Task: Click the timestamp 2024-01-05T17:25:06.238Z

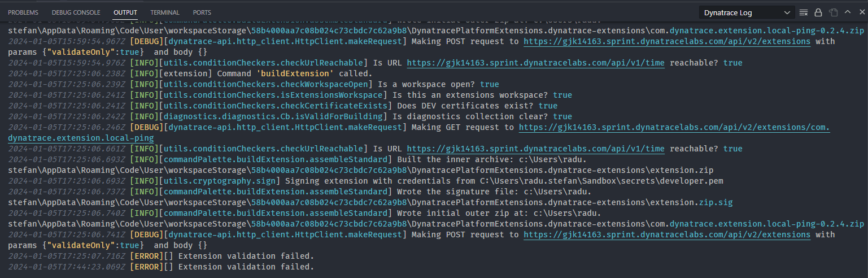Action: pyautogui.click(x=67, y=73)
